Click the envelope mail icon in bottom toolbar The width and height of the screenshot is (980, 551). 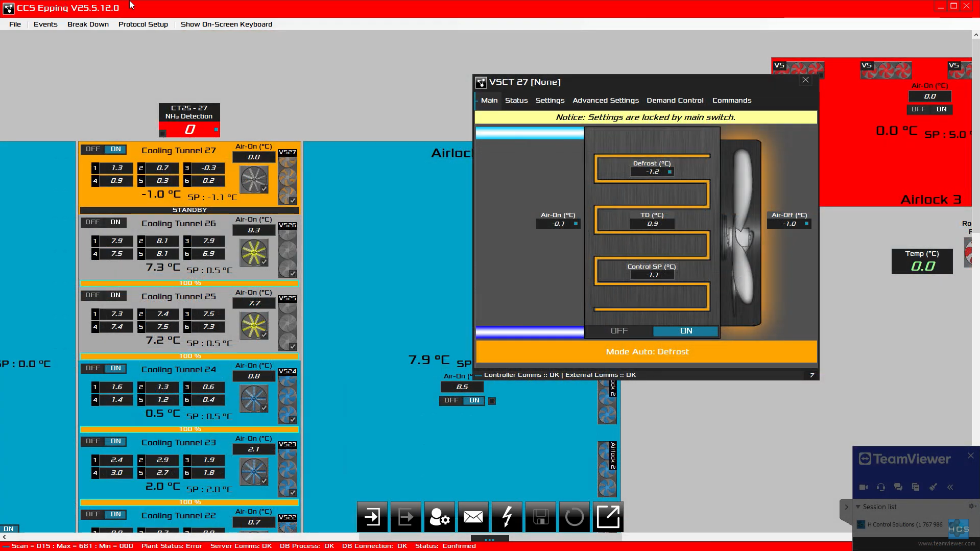click(473, 517)
